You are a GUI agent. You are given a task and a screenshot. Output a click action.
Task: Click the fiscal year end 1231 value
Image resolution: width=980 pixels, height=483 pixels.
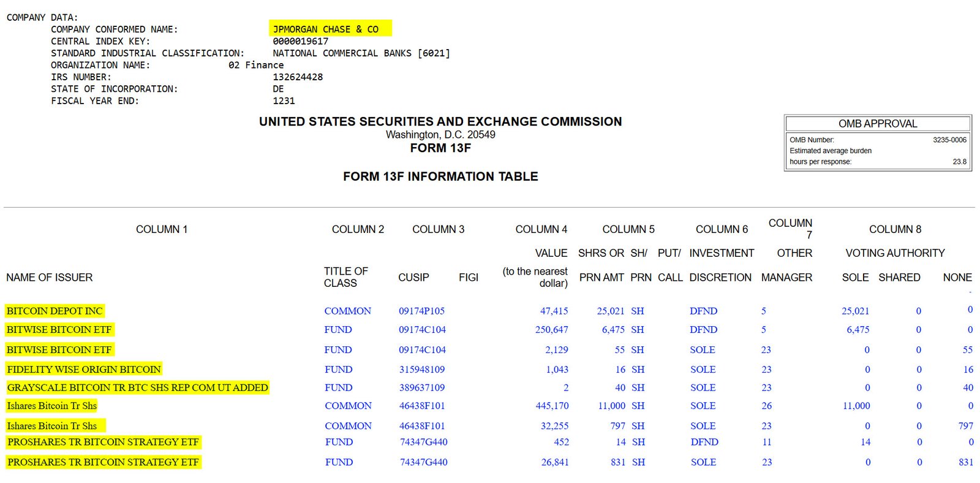284,101
